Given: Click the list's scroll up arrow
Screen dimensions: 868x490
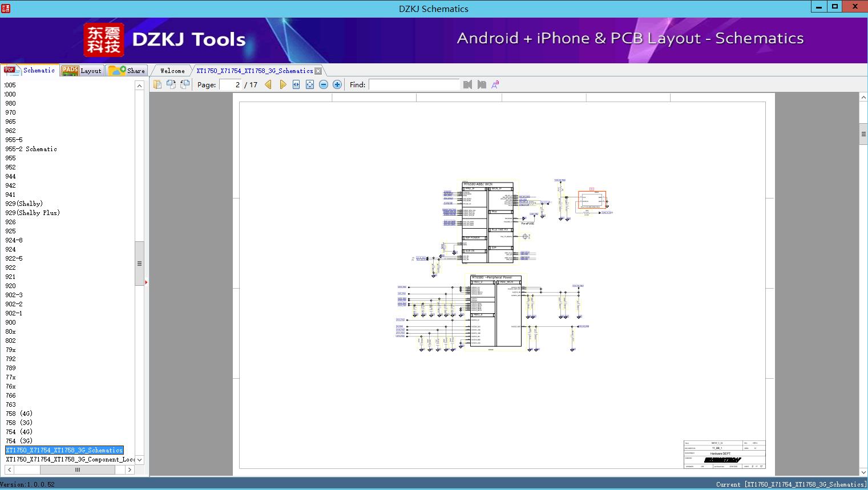Looking at the screenshot, I should point(139,85).
